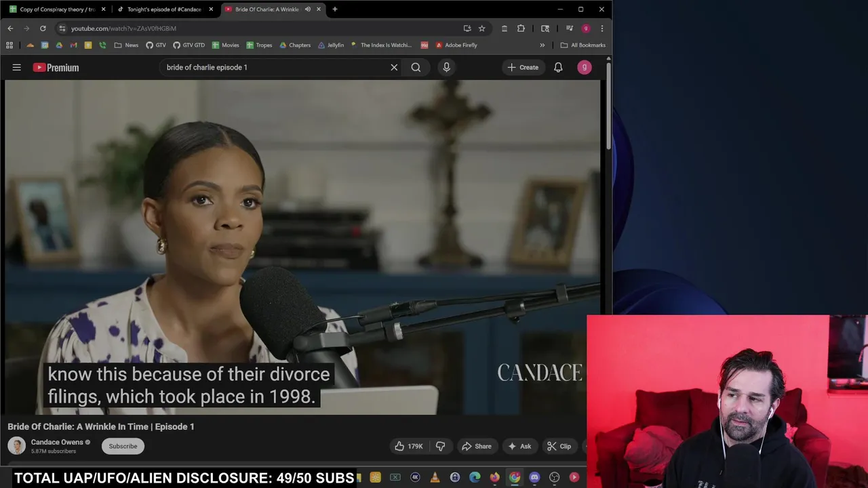Click the youtube.com address bar URL
868x488 pixels.
click(123, 28)
